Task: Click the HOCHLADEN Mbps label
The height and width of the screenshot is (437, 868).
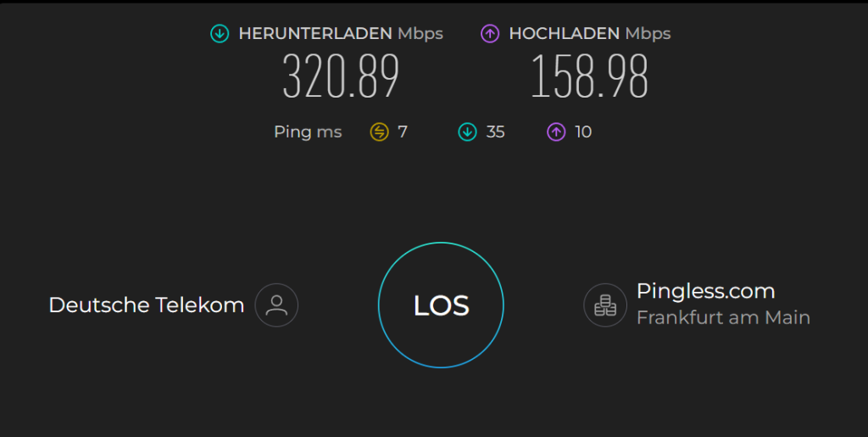Action: coord(590,34)
